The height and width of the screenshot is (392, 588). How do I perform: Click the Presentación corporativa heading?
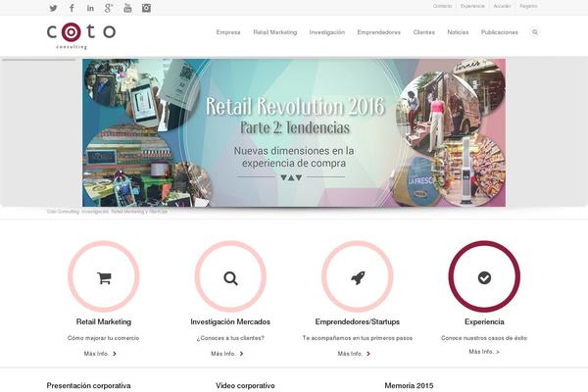click(x=89, y=385)
